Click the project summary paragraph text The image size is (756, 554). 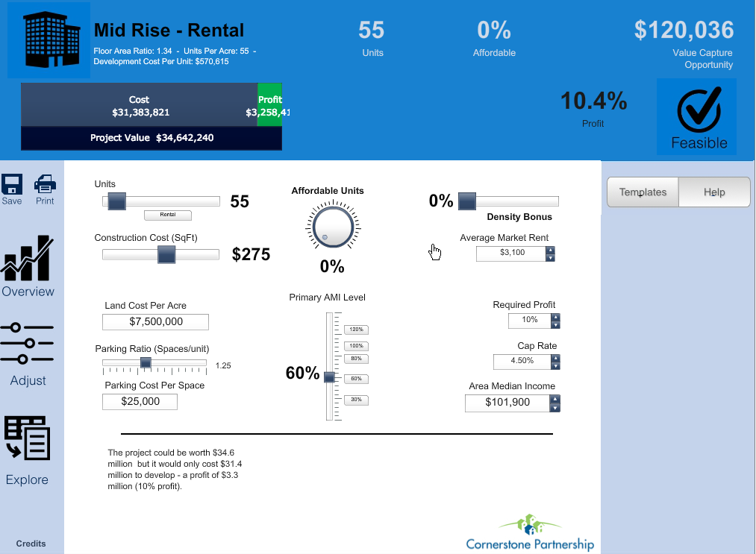(175, 470)
